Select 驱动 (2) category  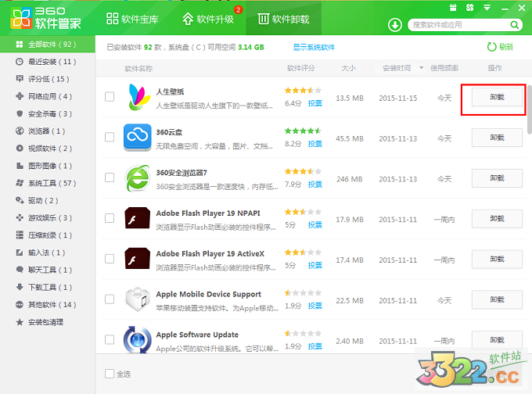point(48,200)
